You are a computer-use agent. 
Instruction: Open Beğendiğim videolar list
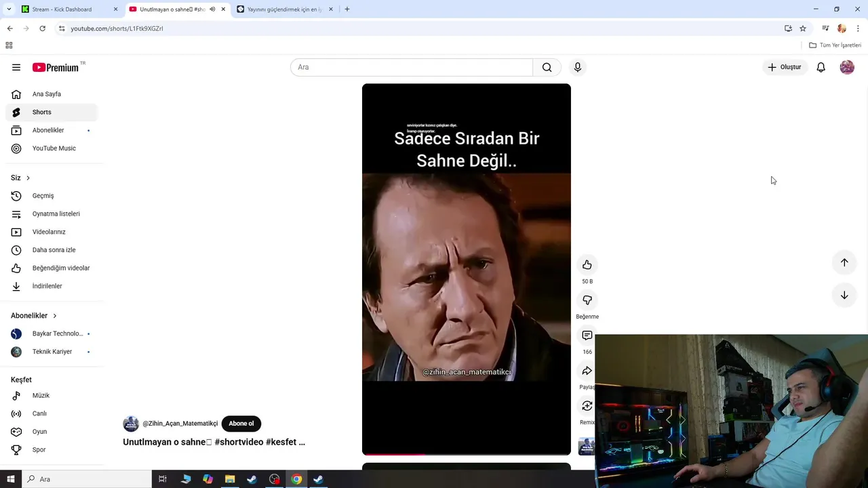[52, 268]
